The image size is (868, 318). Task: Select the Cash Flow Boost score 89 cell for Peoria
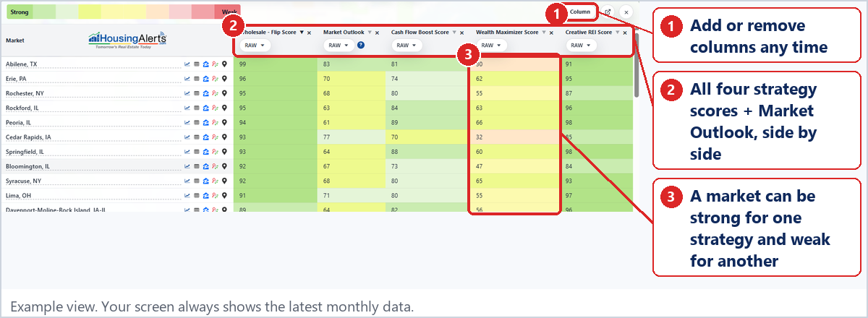(x=427, y=123)
